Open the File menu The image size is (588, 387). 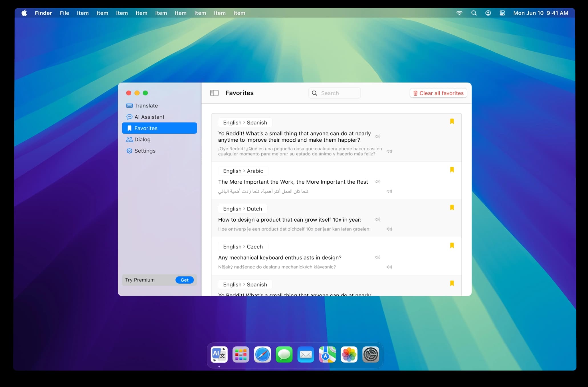(64, 13)
